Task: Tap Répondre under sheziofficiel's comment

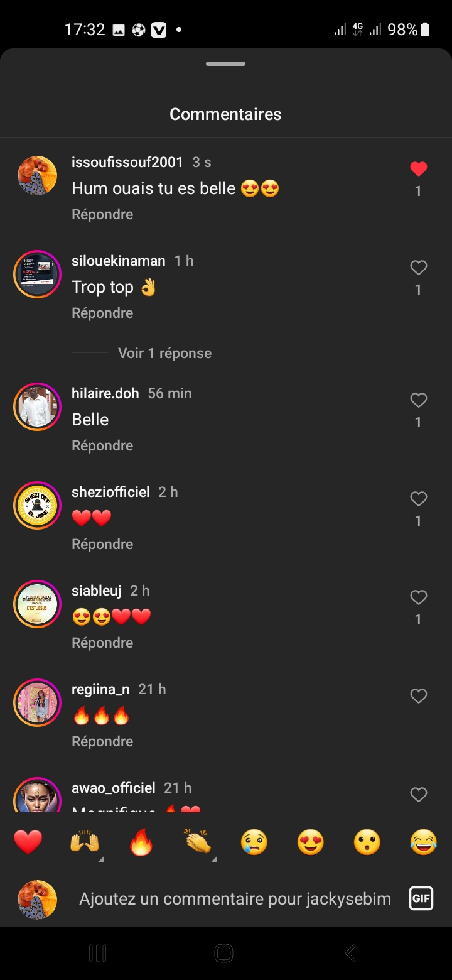Action: [x=102, y=544]
